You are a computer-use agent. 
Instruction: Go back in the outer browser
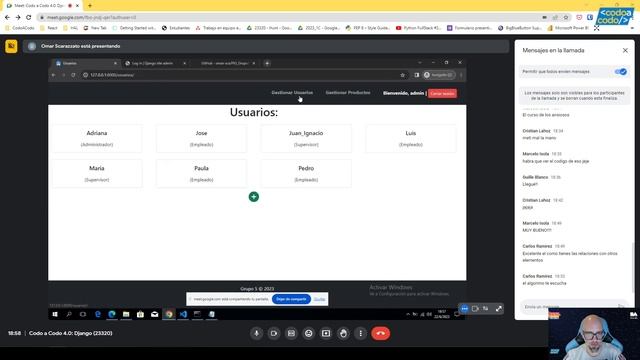(x=7, y=18)
